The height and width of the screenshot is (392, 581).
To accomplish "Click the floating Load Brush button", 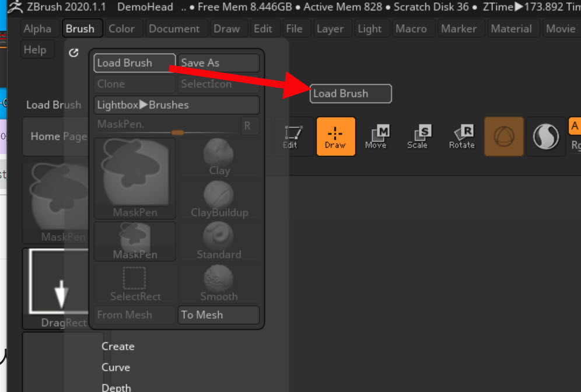I will (351, 93).
